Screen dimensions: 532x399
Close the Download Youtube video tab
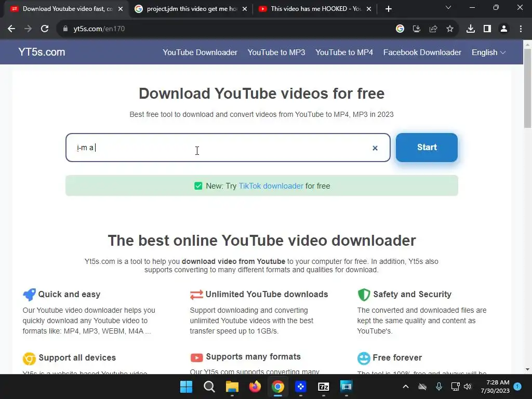coord(121,9)
